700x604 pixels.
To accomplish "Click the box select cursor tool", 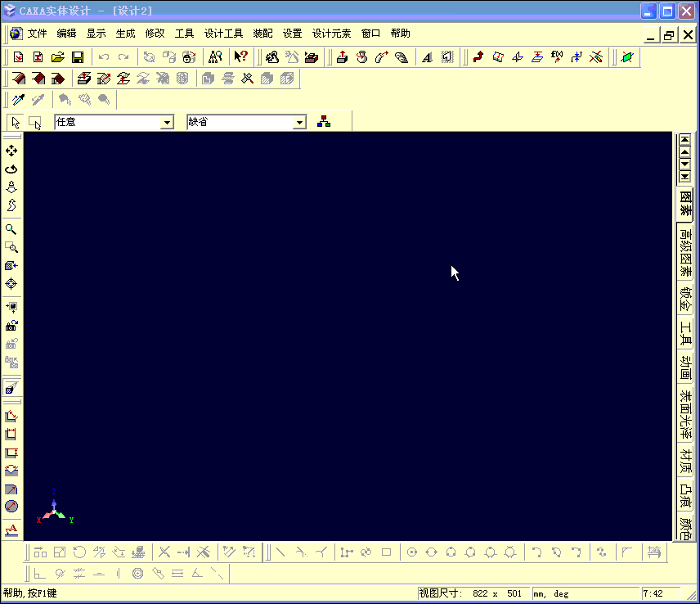I will click(35, 123).
